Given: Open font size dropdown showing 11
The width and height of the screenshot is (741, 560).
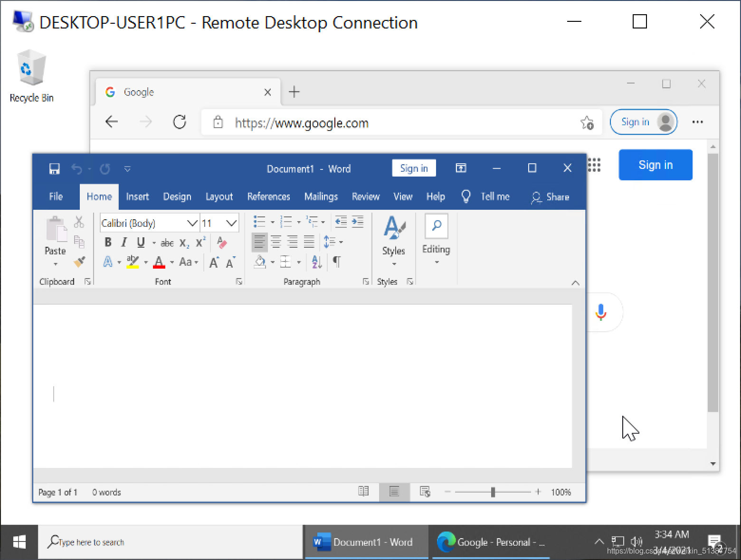Looking at the screenshot, I should pyautogui.click(x=231, y=223).
